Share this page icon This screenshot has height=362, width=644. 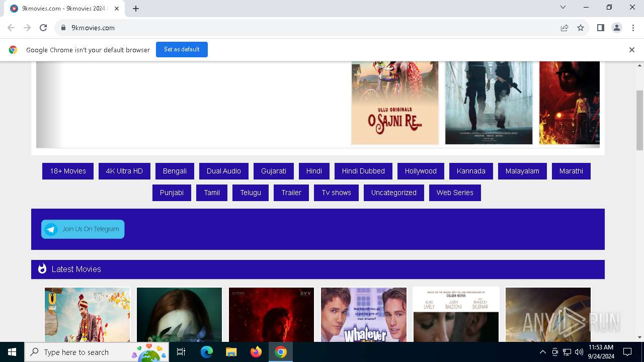[565, 28]
